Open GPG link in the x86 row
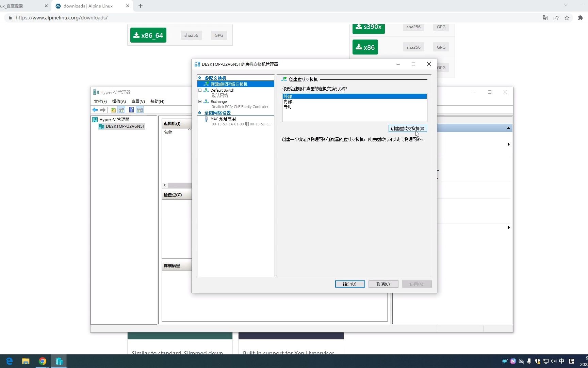The image size is (588, 368). (x=441, y=47)
